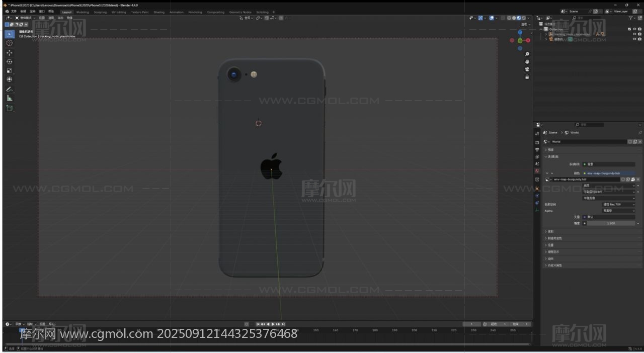
Task: Toggle render camera icon for Collection
Action: tap(639, 29)
